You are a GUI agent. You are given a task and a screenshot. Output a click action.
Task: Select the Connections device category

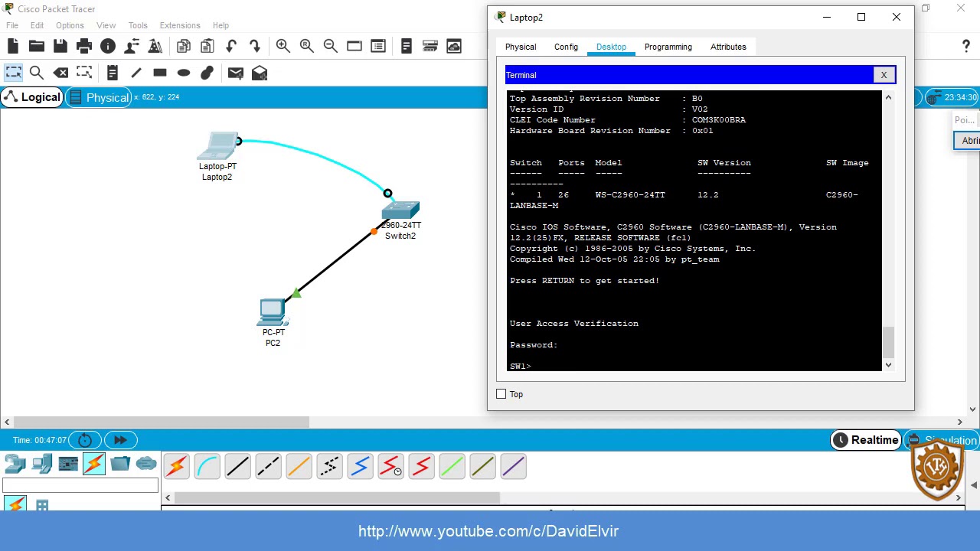pyautogui.click(x=94, y=464)
